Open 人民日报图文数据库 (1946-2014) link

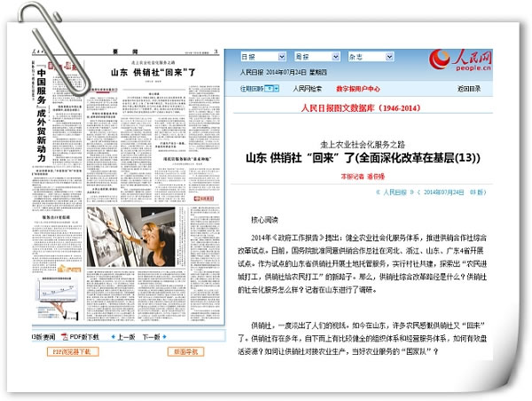[x=361, y=108]
